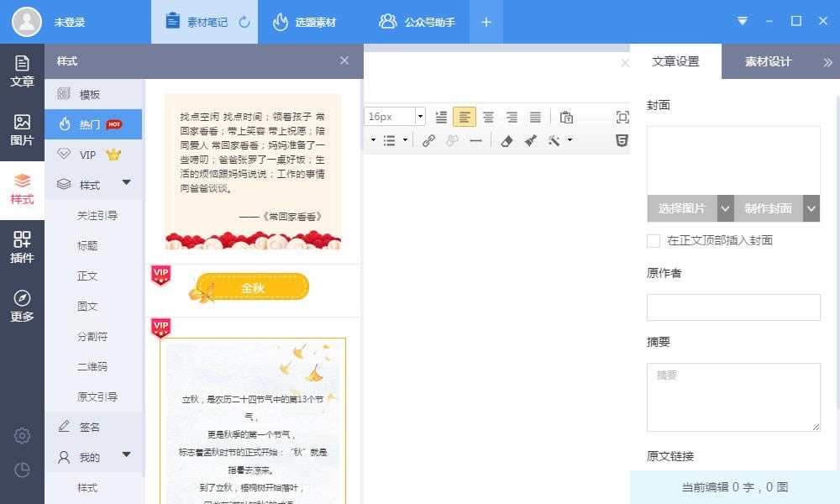840x504 pixels.
Task: Enable 在正文顶部插入封面 checkbox
Action: tap(654, 241)
